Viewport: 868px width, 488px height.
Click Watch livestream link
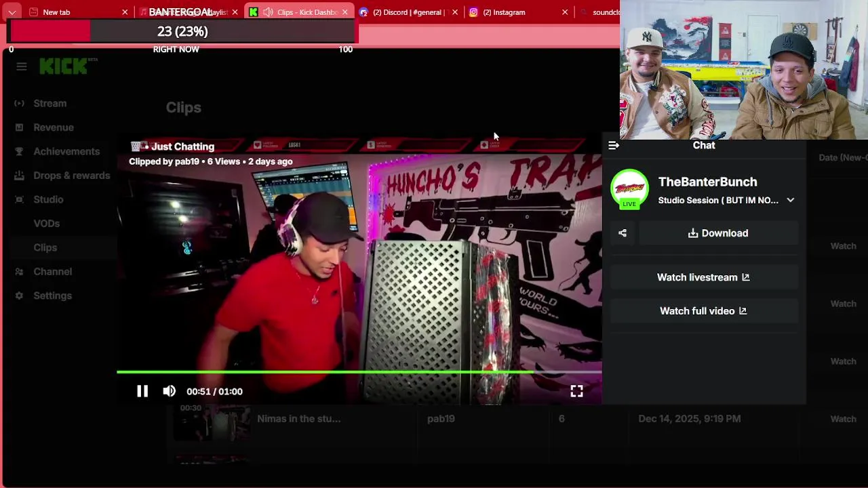coord(703,277)
